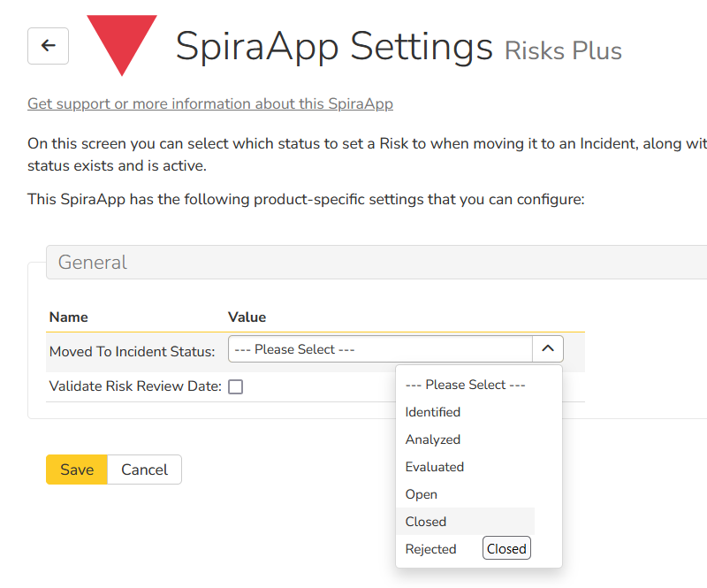Choose the Please Select entry in the open list
Viewport: 707px width, 588px height.
point(465,385)
